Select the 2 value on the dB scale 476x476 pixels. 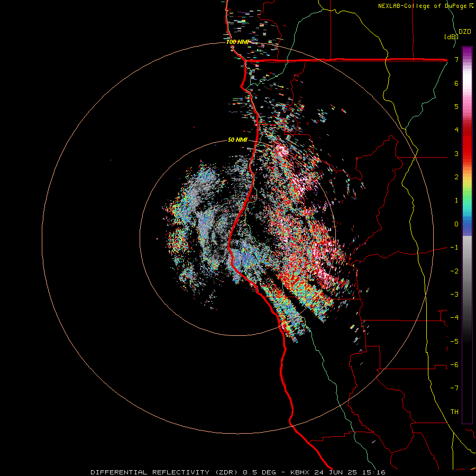[x=456, y=177]
